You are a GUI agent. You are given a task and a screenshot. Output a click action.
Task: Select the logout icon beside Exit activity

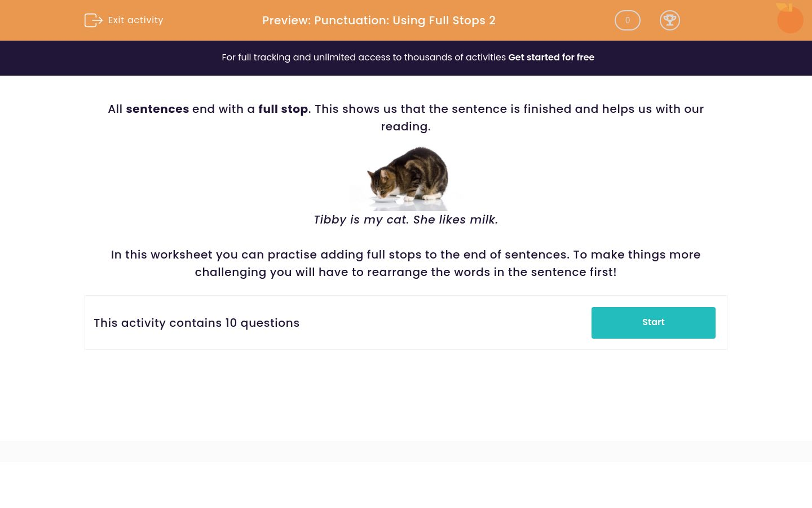pyautogui.click(x=94, y=20)
